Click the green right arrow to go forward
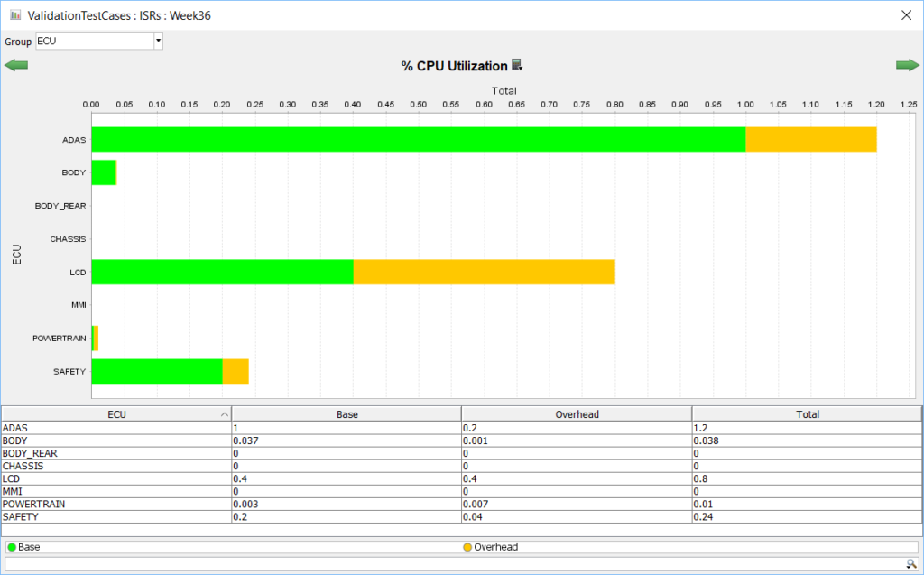The width and height of the screenshot is (924, 575). coord(908,65)
